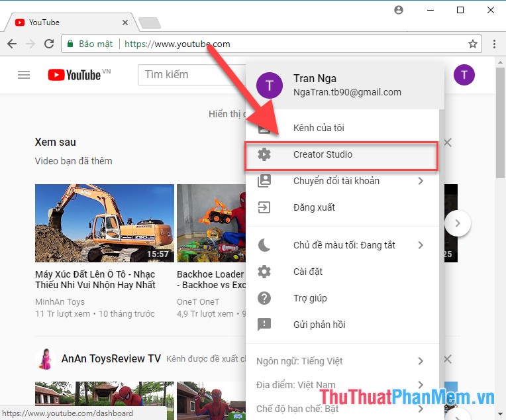This screenshot has height=420, width=506.
Task: Click 11 Tr lượt xem view count
Action: tap(63, 314)
